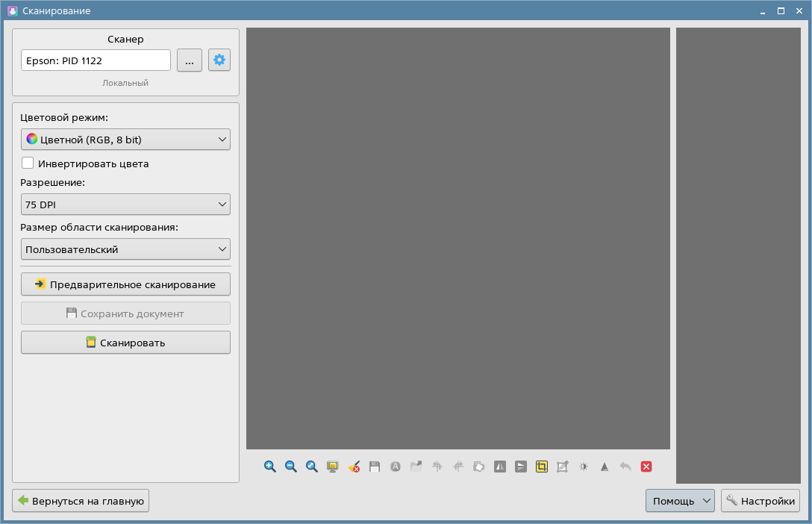
Task: Open the Цветовой режим color mode dropdown
Action: (125, 140)
